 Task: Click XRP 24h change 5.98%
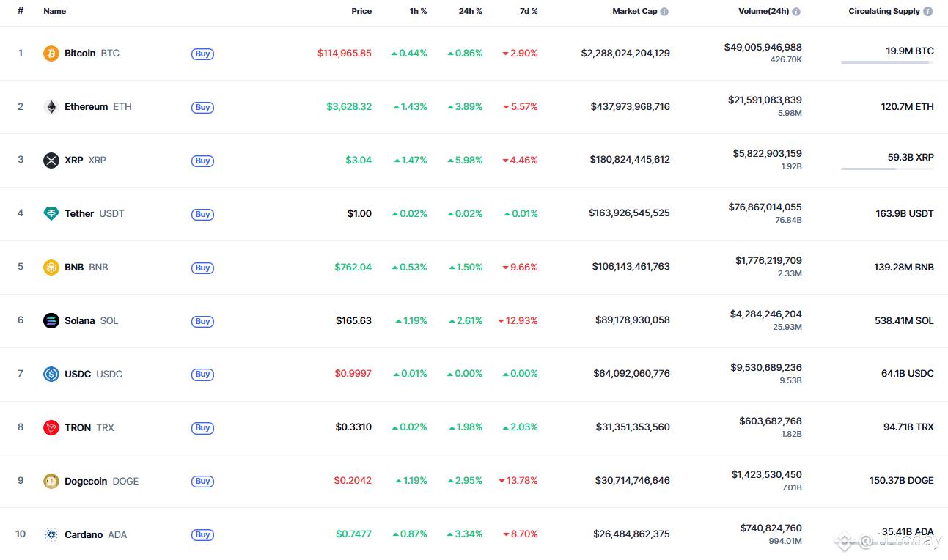point(465,161)
